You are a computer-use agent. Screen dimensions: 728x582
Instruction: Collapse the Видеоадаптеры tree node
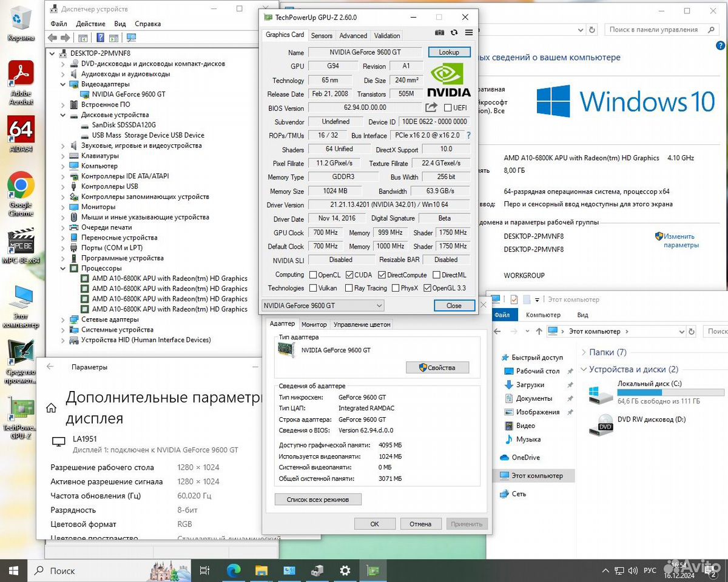[x=62, y=84]
